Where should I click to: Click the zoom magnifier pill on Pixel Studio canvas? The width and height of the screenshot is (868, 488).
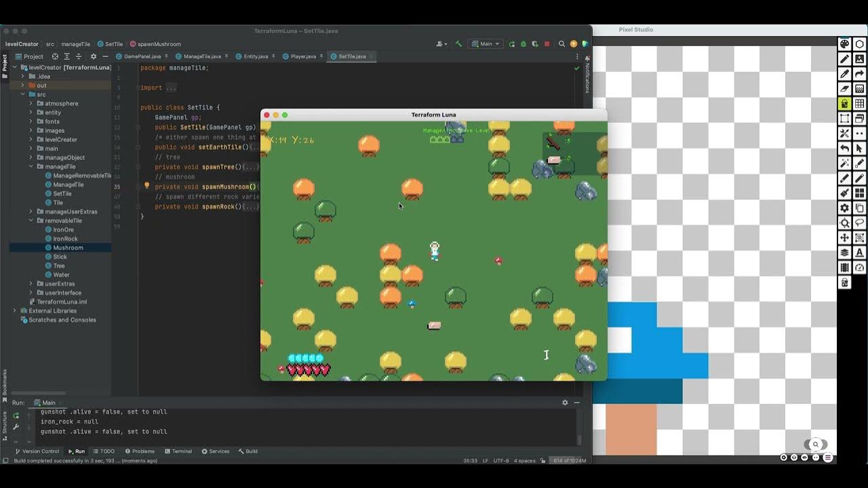click(x=816, y=445)
